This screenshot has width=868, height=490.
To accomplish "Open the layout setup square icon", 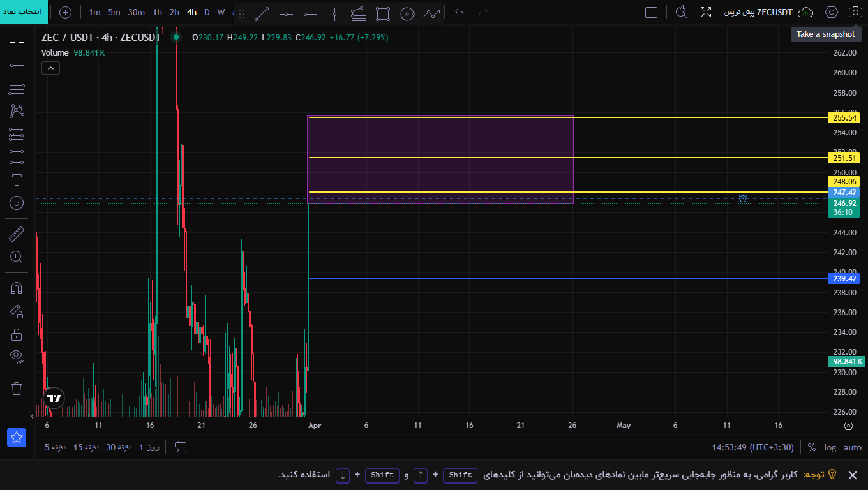I will (651, 12).
